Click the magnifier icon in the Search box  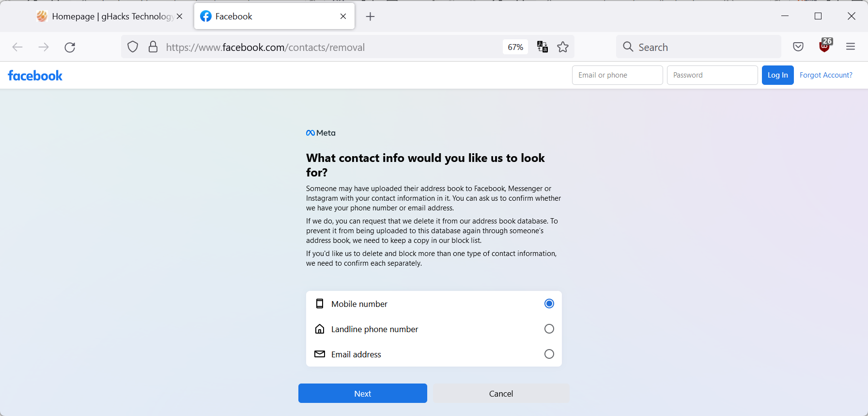628,47
